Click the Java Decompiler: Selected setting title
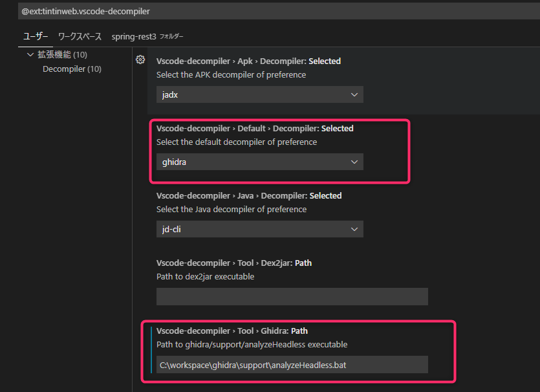 (x=249, y=195)
